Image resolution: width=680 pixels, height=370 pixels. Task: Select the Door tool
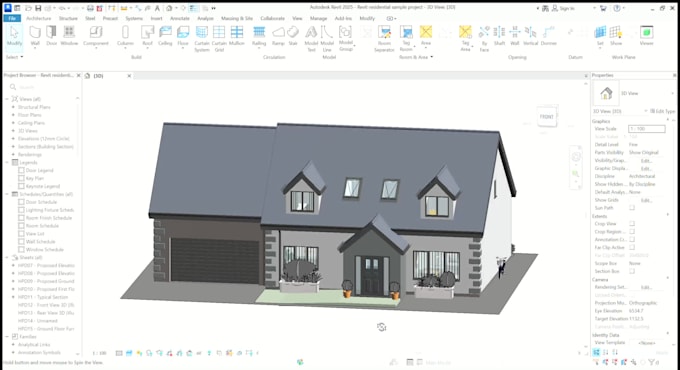(52, 36)
